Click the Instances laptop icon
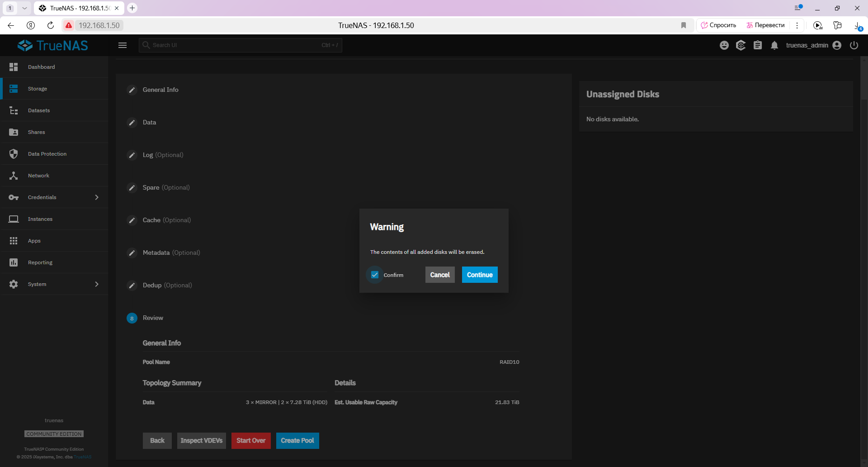The height and width of the screenshot is (467, 868). point(14,219)
